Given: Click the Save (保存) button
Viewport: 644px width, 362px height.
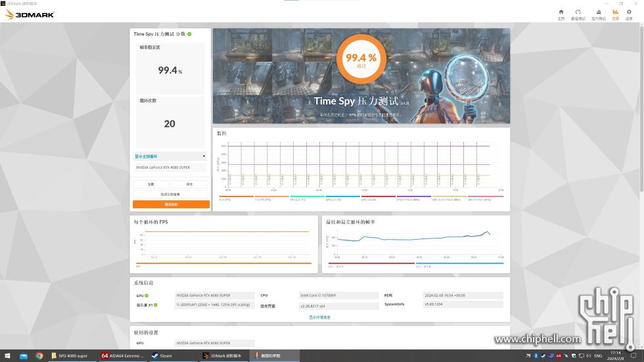Looking at the screenshot, I should click(x=189, y=184).
